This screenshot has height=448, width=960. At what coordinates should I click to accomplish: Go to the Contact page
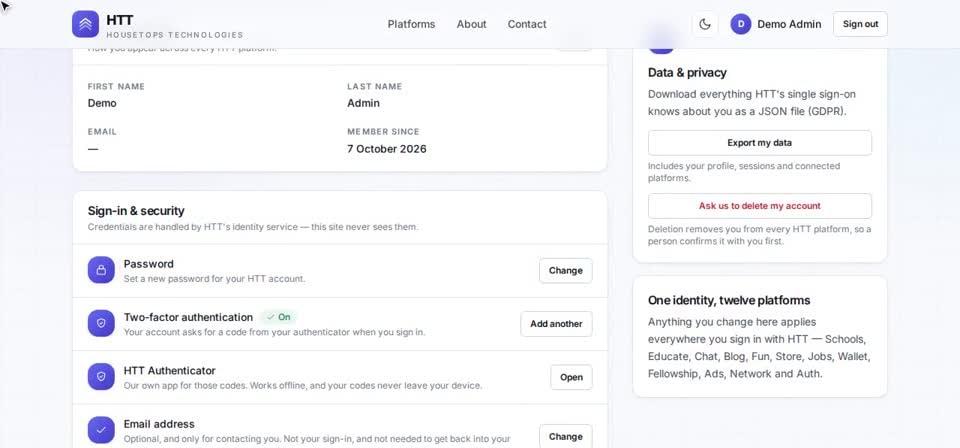pos(527,24)
